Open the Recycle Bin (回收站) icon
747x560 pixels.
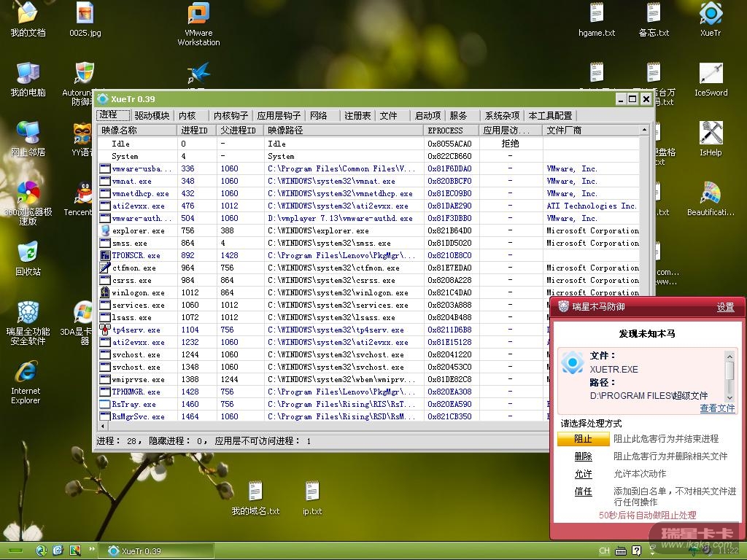[x=28, y=253]
